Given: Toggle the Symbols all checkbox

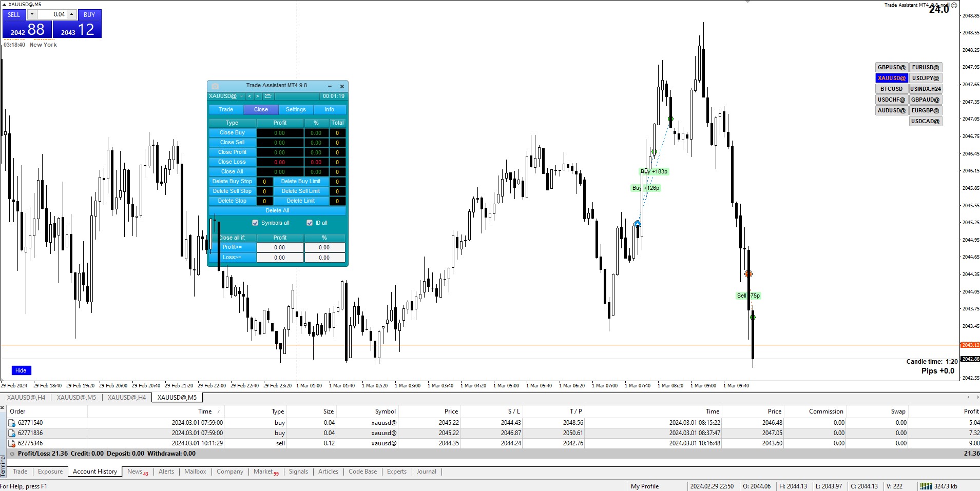Looking at the screenshot, I should pos(255,223).
